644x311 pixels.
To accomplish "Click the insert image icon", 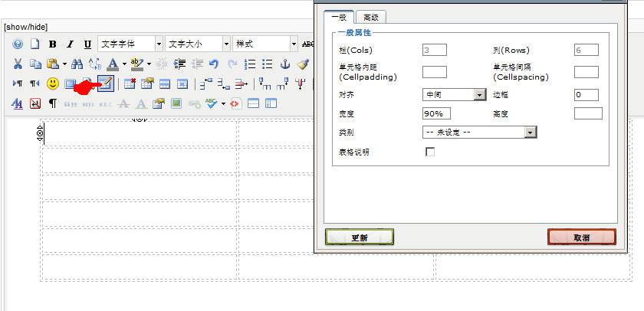I will click(176, 103).
